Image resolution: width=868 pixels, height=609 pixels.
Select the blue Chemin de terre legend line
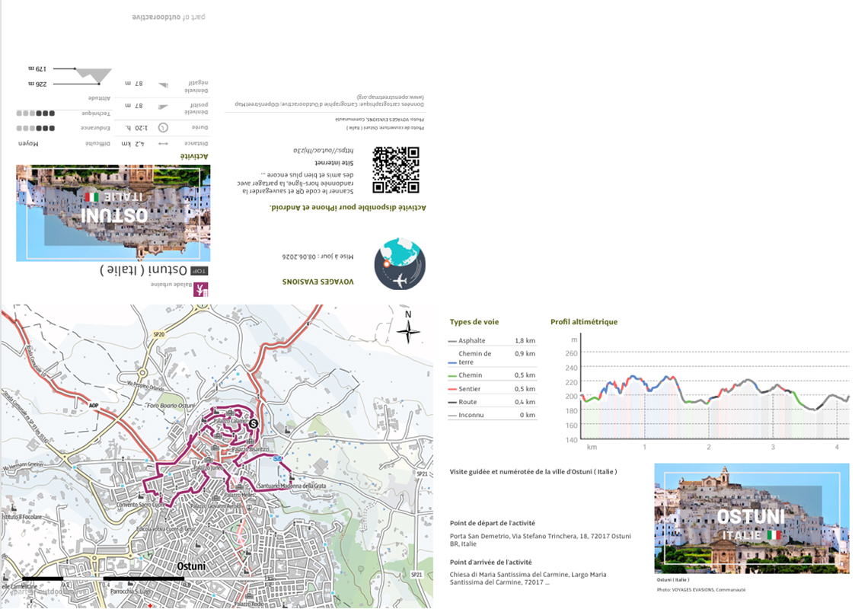[452, 362]
